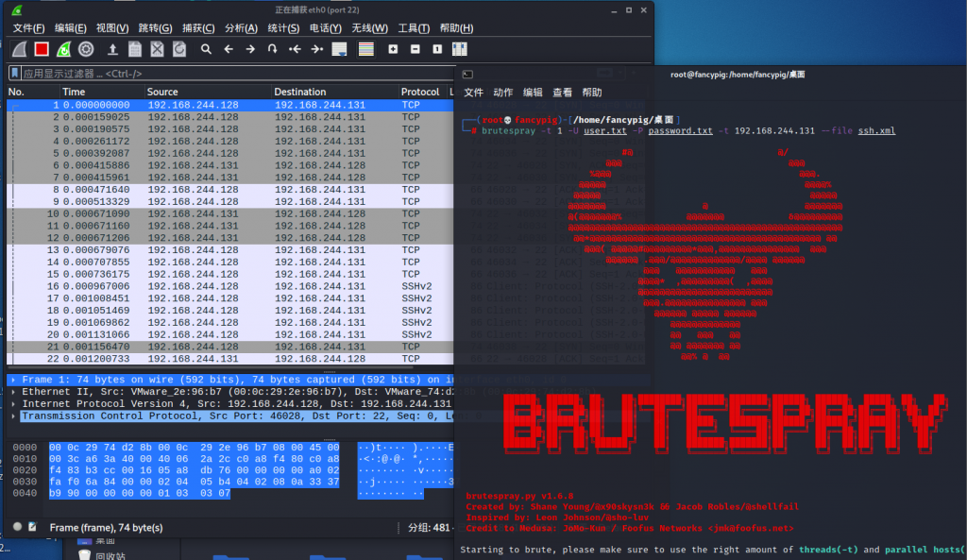Open capture options gear icon
Viewport: 967px width, 560px height.
86,49
